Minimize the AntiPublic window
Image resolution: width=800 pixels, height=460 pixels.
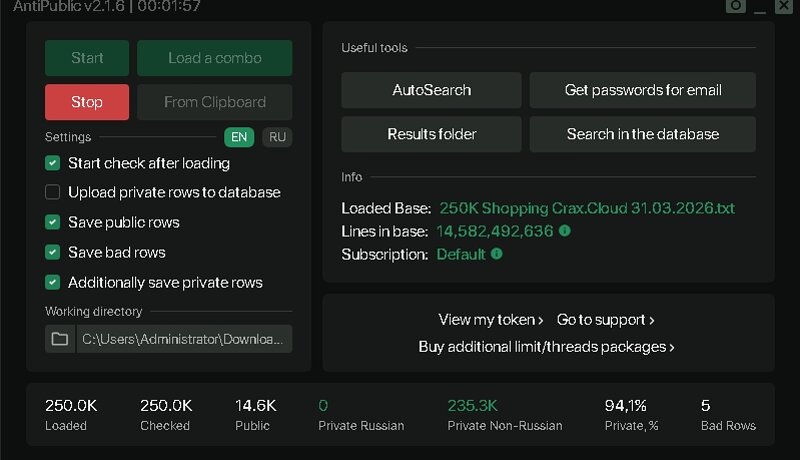(760, 8)
